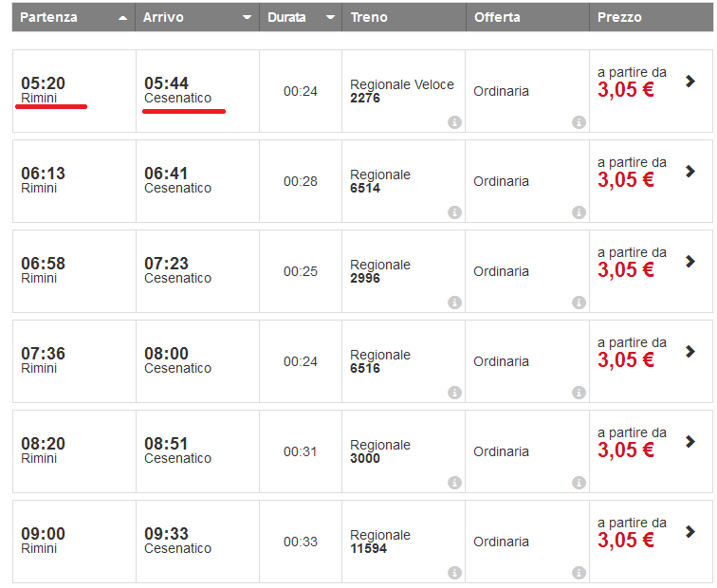Sort by Durata column arrow
This screenshot has width=717, height=588.
(330, 18)
